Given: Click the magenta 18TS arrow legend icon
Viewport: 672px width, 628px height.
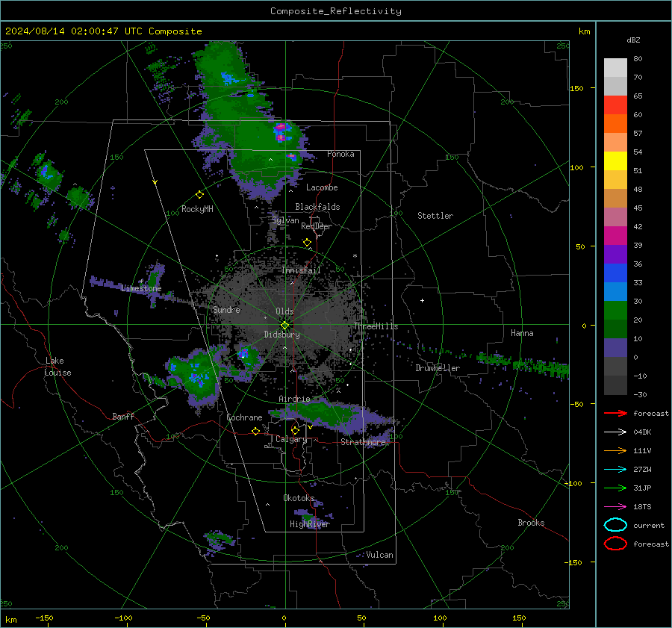Looking at the screenshot, I should (615, 507).
